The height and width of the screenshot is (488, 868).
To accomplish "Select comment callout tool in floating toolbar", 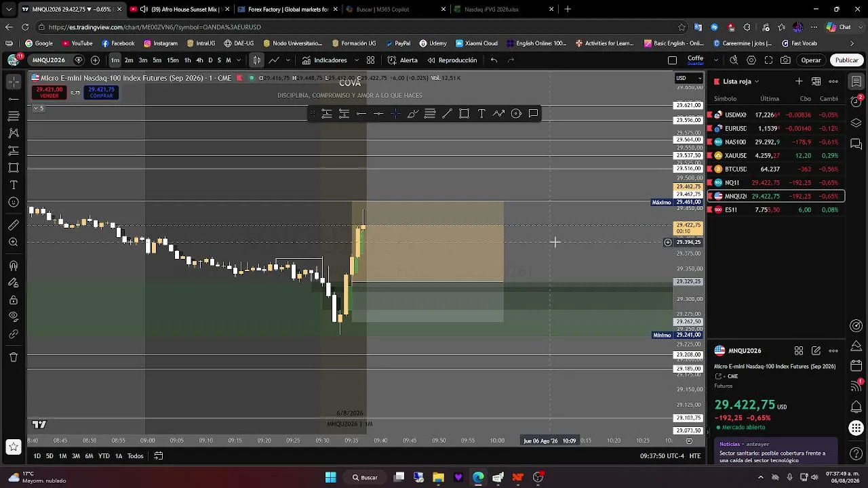I will pos(534,114).
